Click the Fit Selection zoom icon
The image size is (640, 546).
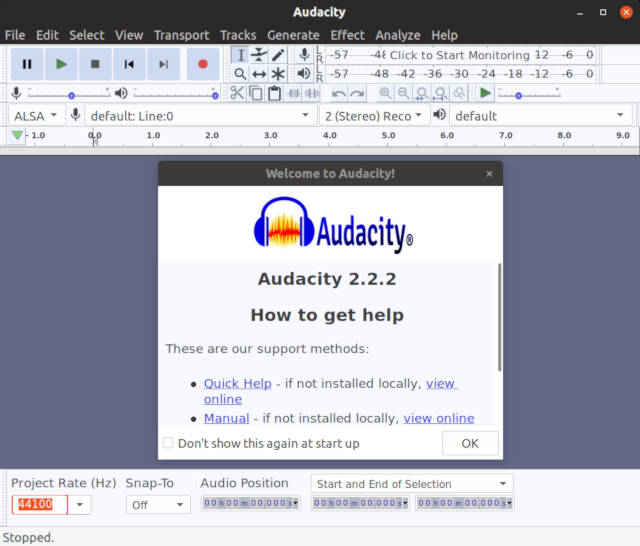pyautogui.click(x=422, y=93)
